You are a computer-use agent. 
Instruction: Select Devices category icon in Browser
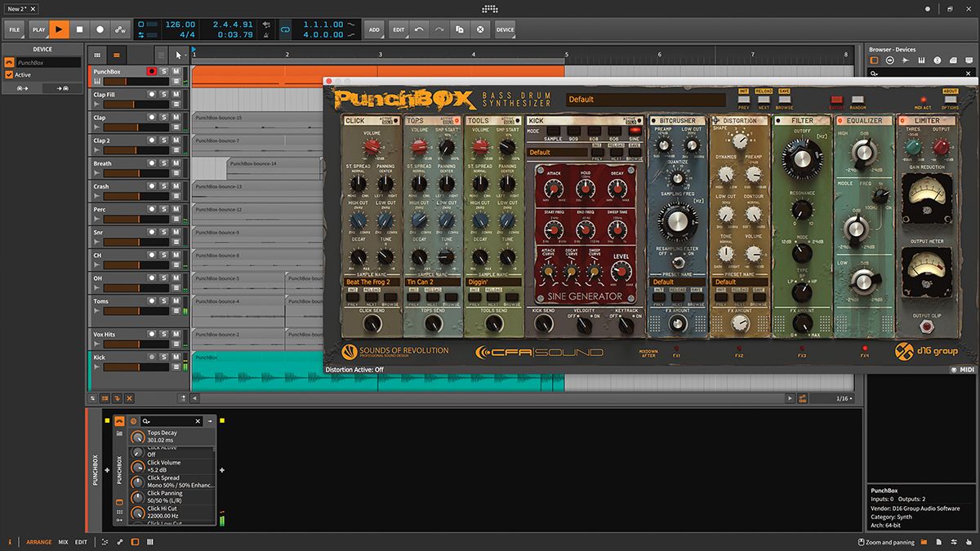[874, 60]
